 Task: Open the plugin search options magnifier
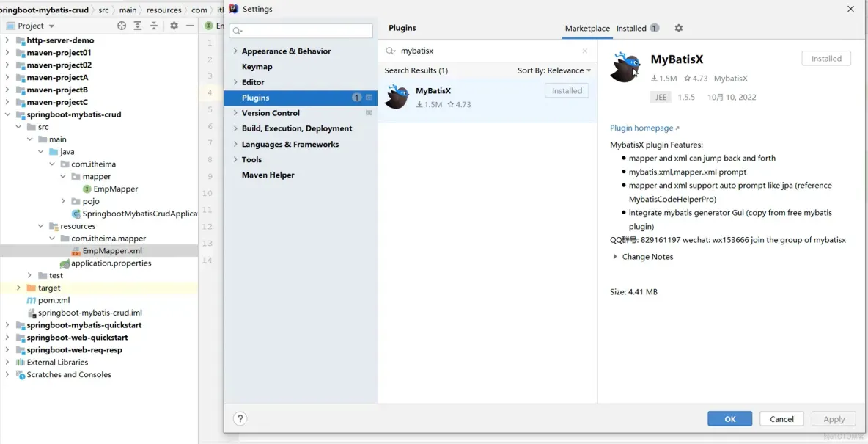(391, 51)
